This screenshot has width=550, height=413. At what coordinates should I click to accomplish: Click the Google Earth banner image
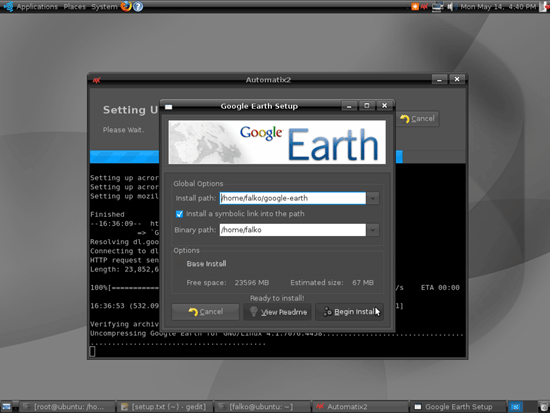click(x=277, y=142)
